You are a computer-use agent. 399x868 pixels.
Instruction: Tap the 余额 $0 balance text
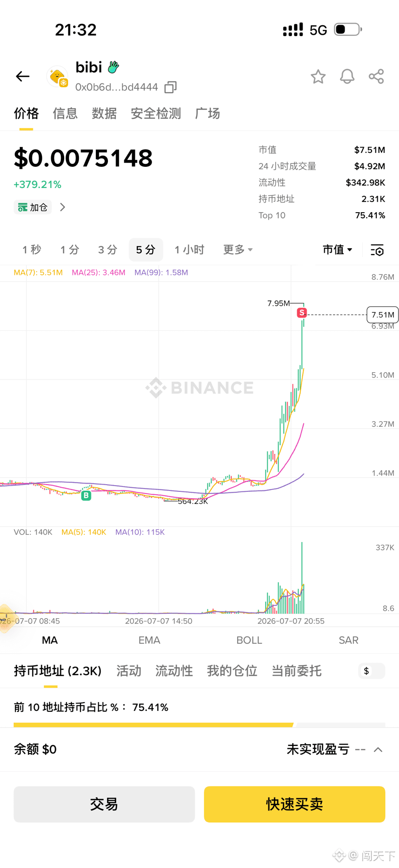pyautogui.click(x=35, y=749)
